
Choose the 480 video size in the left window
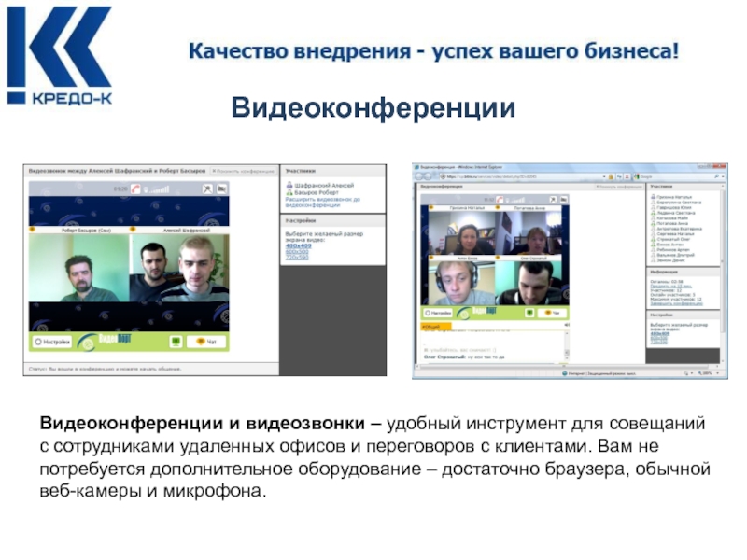(x=298, y=246)
